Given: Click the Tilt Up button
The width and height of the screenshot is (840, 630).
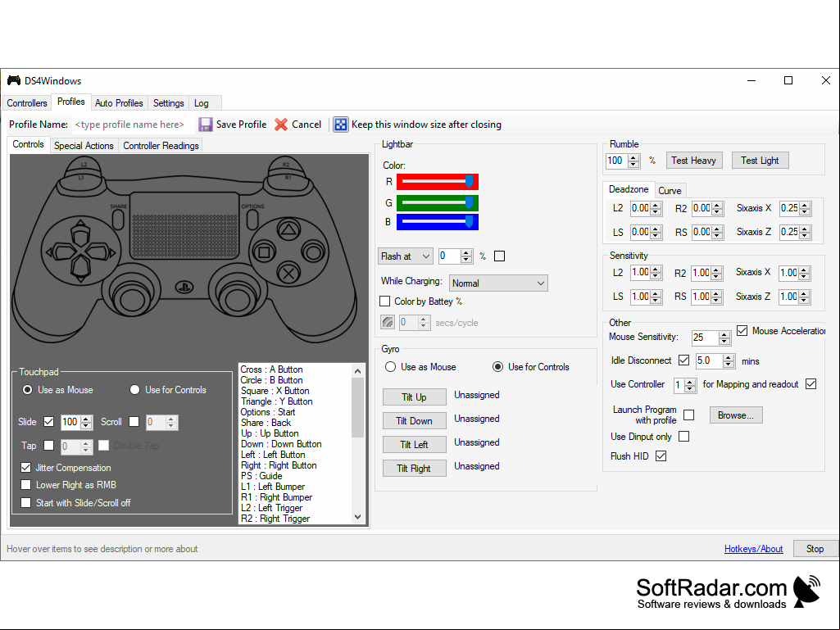Looking at the screenshot, I should (x=414, y=397).
